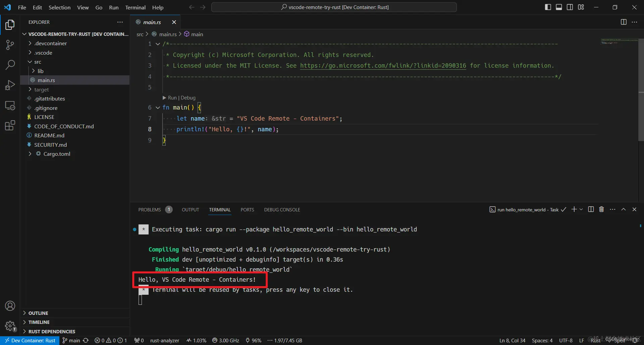Close the bottom panel
This screenshot has height=345, width=644.
pyautogui.click(x=634, y=209)
